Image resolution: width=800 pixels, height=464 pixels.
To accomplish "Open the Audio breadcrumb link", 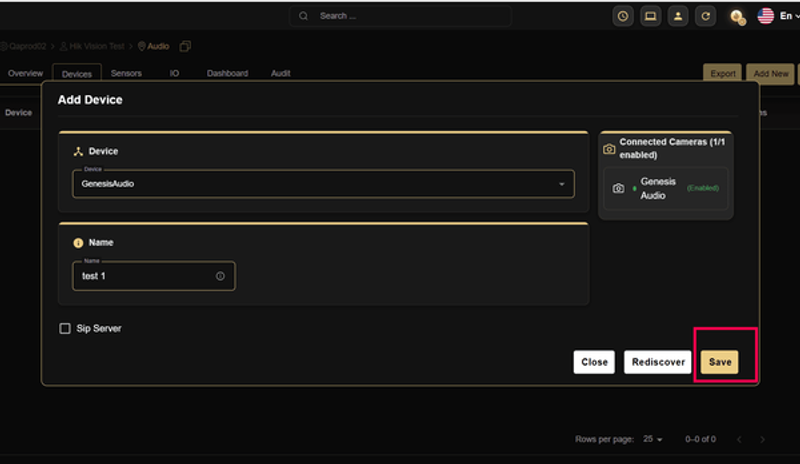I will [x=154, y=46].
